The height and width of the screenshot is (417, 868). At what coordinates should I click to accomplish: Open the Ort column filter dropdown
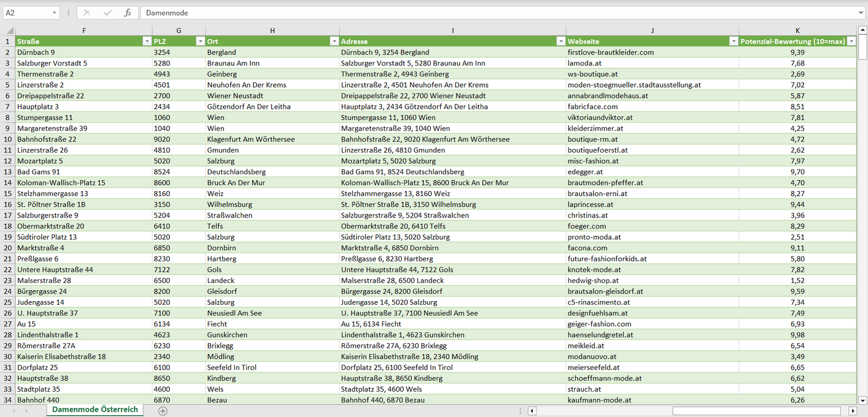334,41
